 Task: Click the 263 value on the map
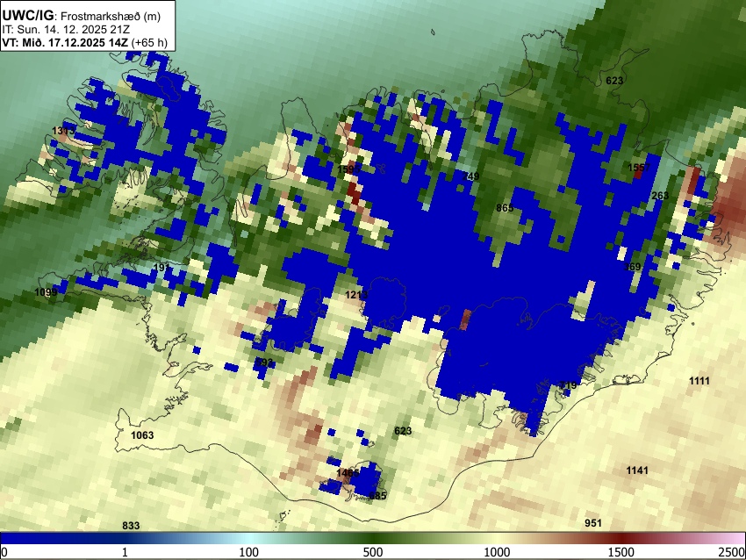pyautogui.click(x=660, y=196)
